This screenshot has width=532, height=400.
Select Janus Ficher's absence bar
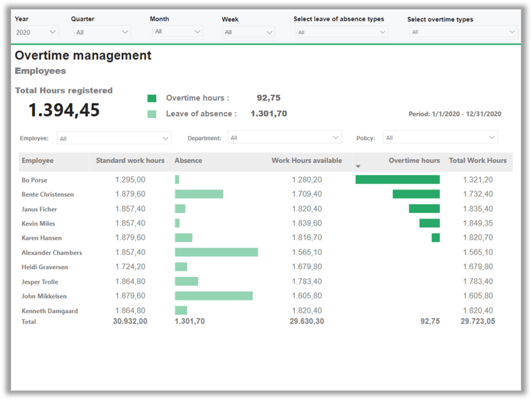tap(180, 208)
